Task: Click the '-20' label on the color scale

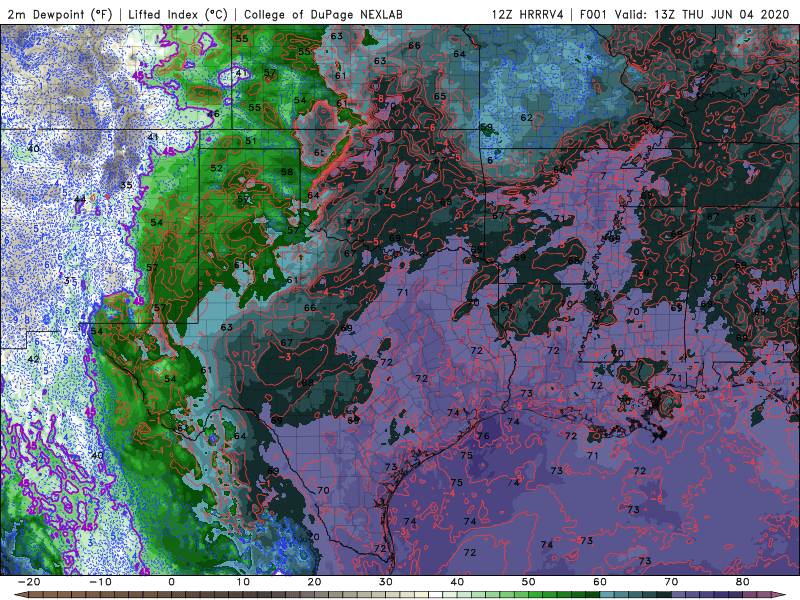Action: (29, 582)
